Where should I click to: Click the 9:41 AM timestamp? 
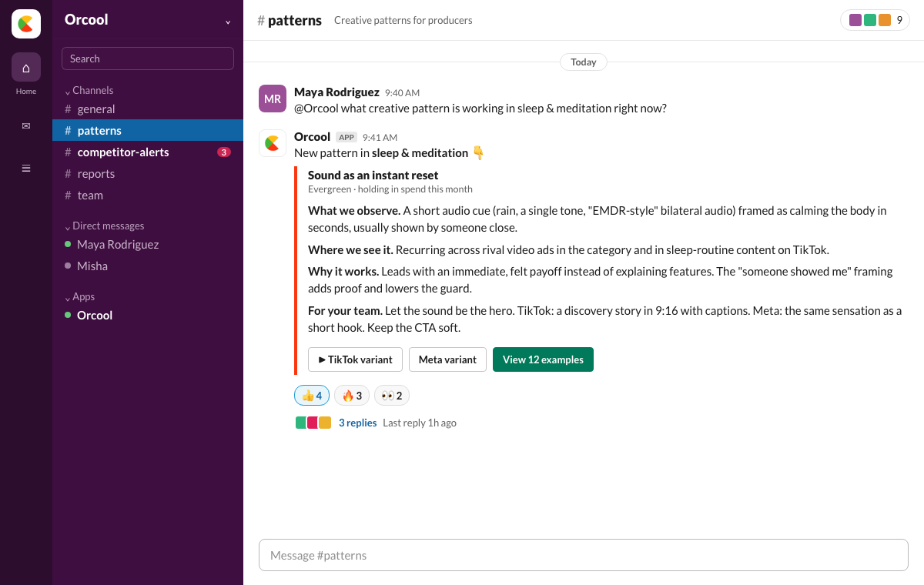(x=380, y=138)
